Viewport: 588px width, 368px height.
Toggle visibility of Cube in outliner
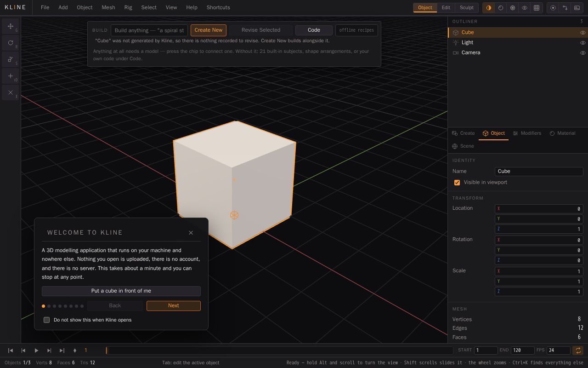point(583,33)
